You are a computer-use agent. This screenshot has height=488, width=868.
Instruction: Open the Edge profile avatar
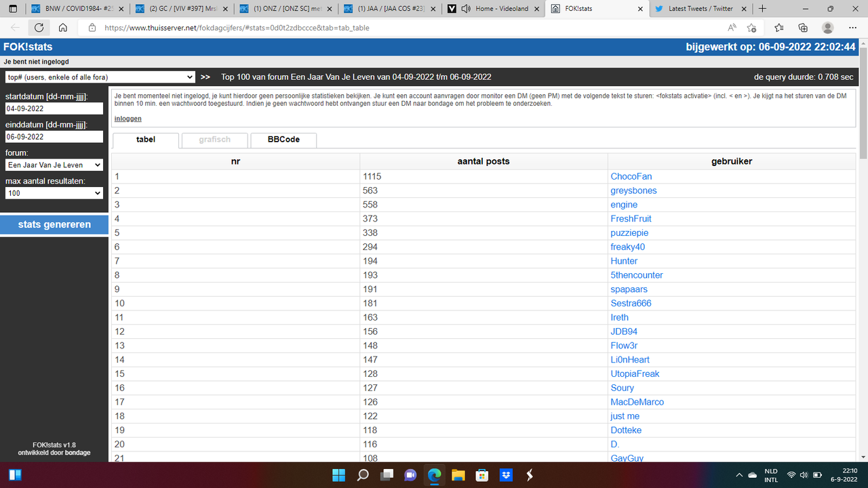827,28
